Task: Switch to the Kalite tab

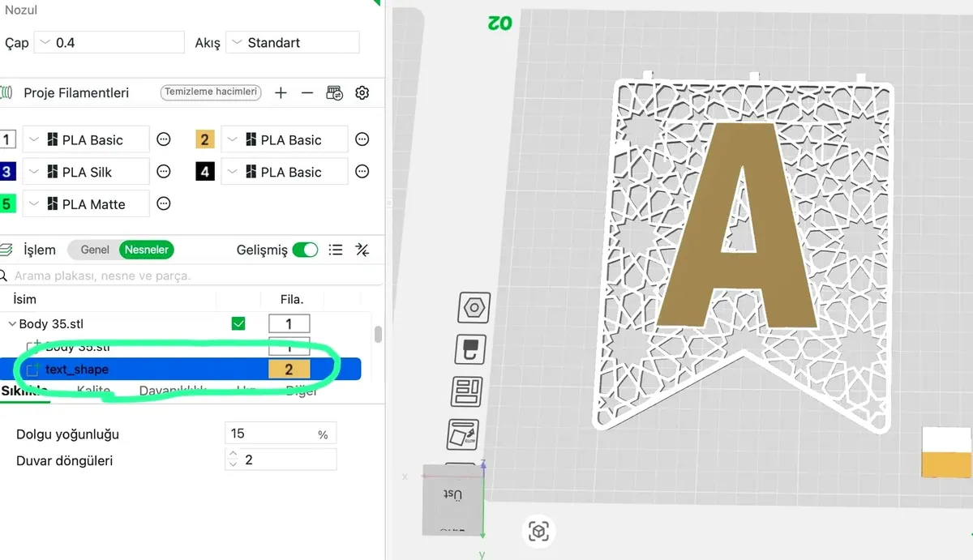Action: pyautogui.click(x=94, y=391)
